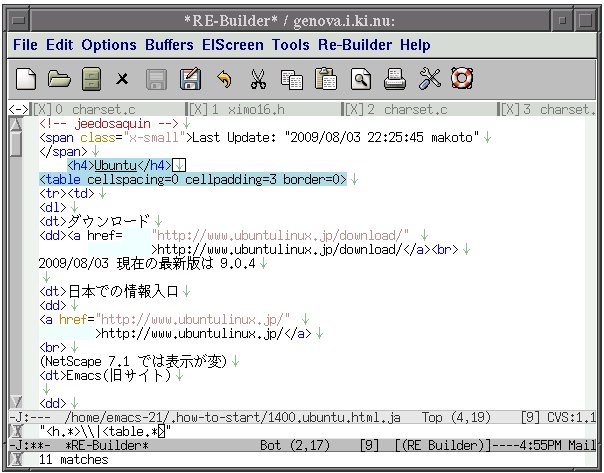Click the mode line file path 1400.ubuntu.html.ja

[232, 418]
